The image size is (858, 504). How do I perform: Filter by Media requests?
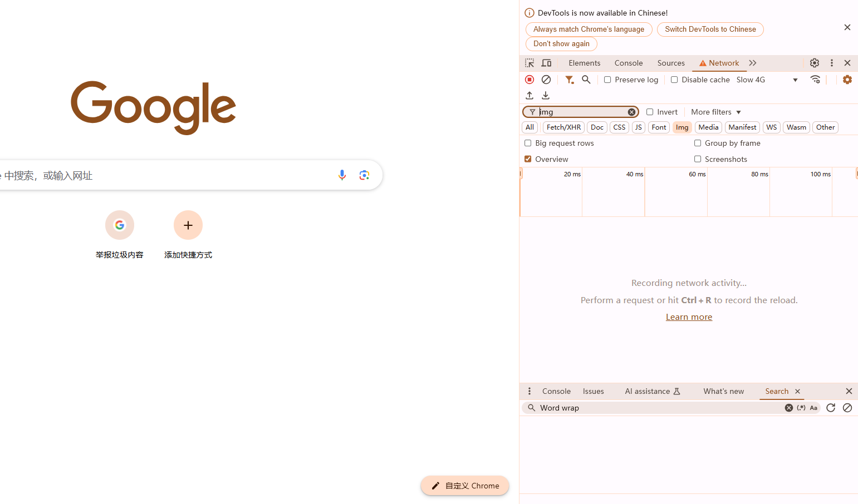pyautogui.click(x=708, y=127)
